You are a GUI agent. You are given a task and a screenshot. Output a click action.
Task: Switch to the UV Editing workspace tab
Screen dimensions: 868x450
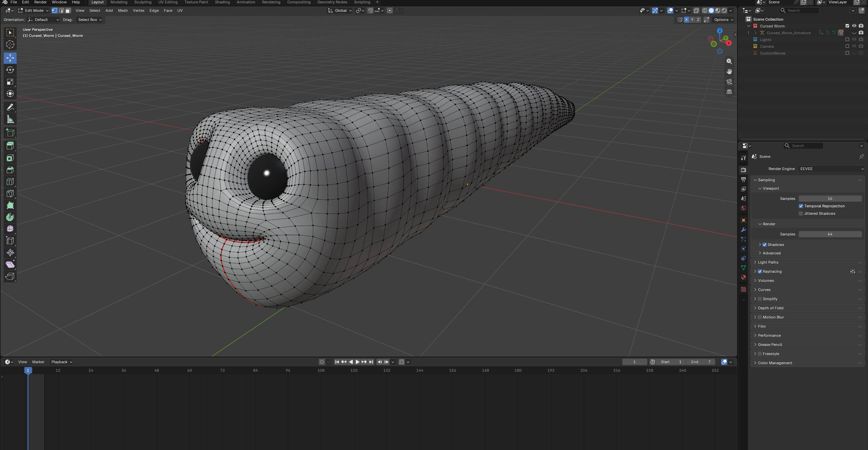(168, 2)
